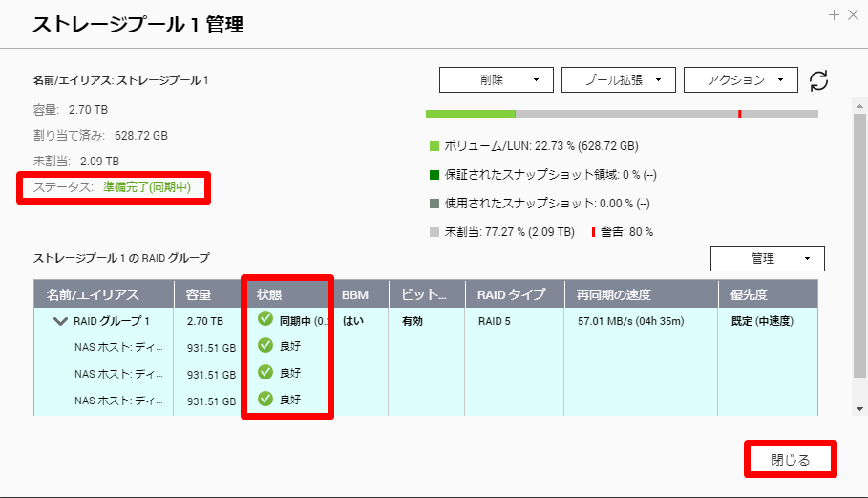Image resolution: width=868 pixels, height=498 pixels.
Task: Open the 削除 dropdown
Action: pos(496,80)
